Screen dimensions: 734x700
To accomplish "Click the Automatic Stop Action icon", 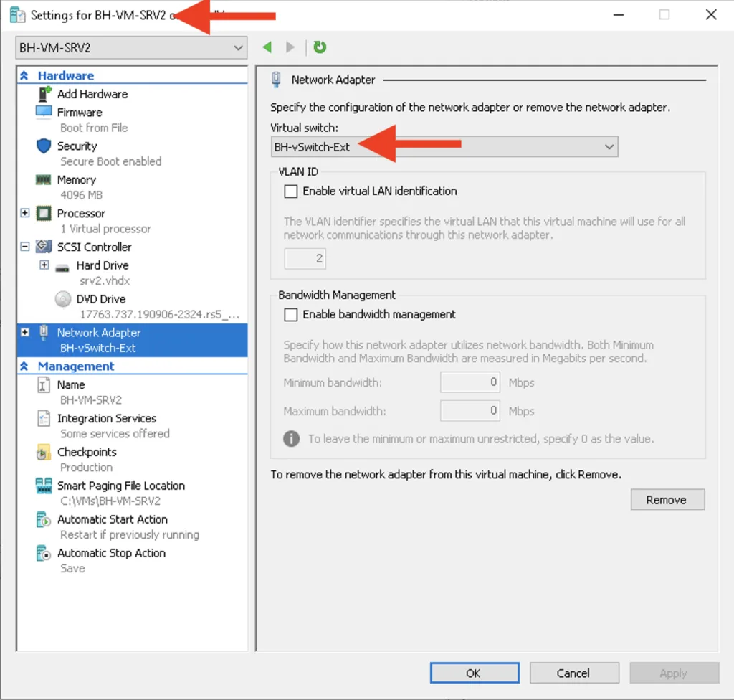I will click(x=44, y=553).
